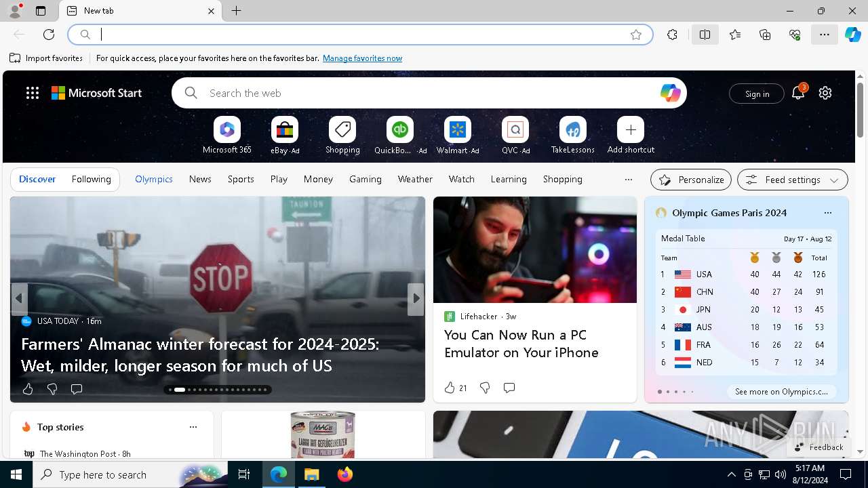
Task: Click the Personalize button
Action: (691, 180)
